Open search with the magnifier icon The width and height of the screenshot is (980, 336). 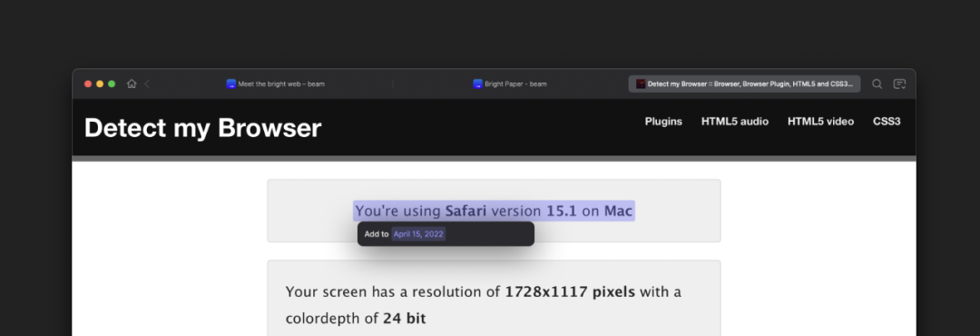coord(877,84)
